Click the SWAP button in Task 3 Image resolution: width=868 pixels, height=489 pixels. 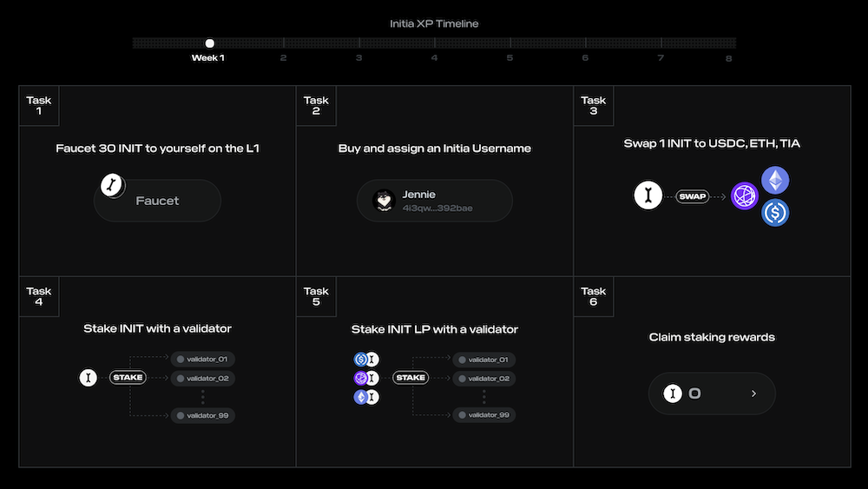pyautogui.click(x=693, y=197)
